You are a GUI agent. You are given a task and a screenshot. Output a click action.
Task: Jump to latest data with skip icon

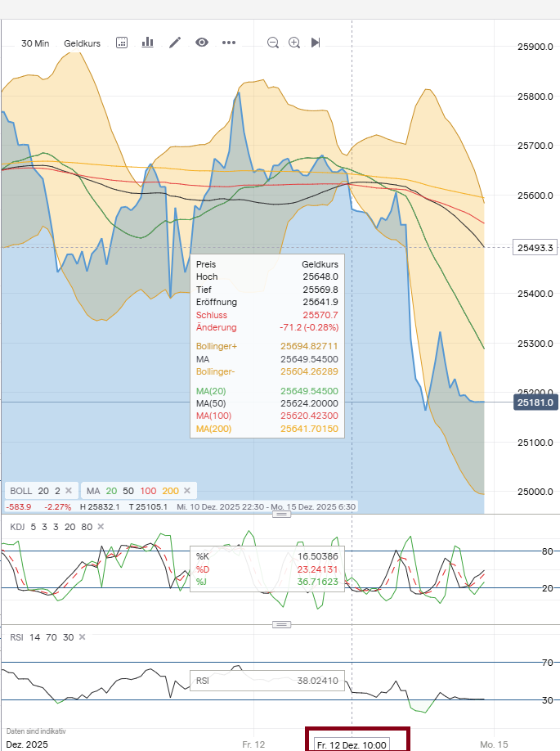(x=316, y=43)
